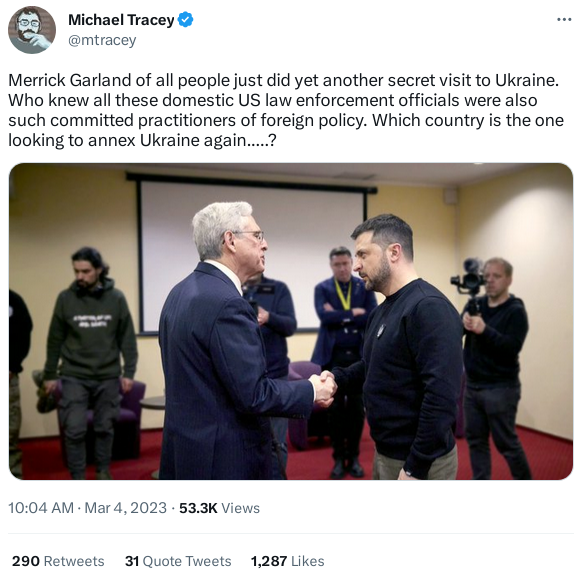The height and width of the screenshot is (581, 588).
Task: Click the man in green hoodie
Action: [90, 360]
